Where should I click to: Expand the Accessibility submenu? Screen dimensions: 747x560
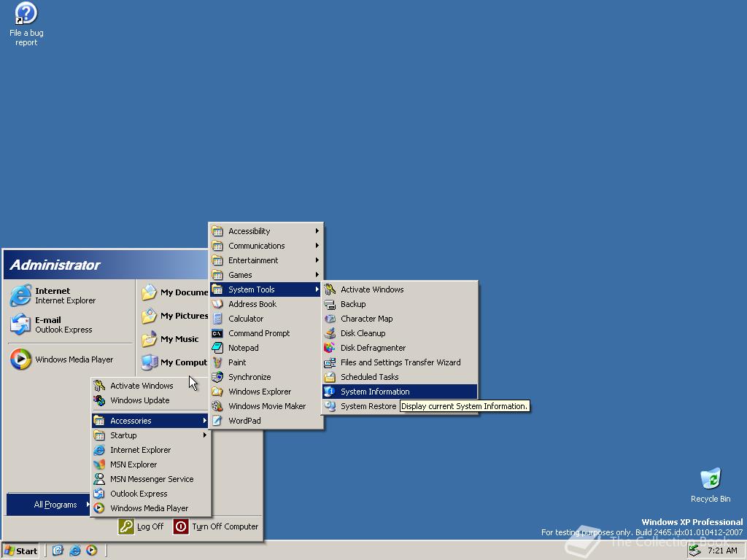[x=266, y=231]
